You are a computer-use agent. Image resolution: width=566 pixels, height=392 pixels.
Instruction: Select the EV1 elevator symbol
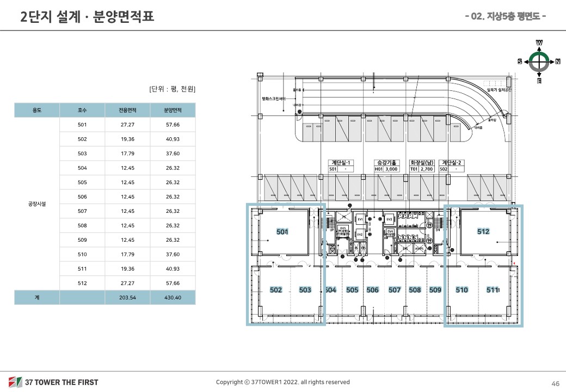360,219
